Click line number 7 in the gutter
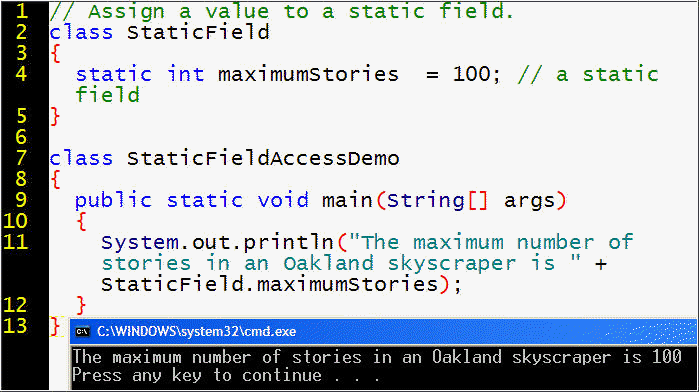The image size is (699, 392). pos(21,158)
